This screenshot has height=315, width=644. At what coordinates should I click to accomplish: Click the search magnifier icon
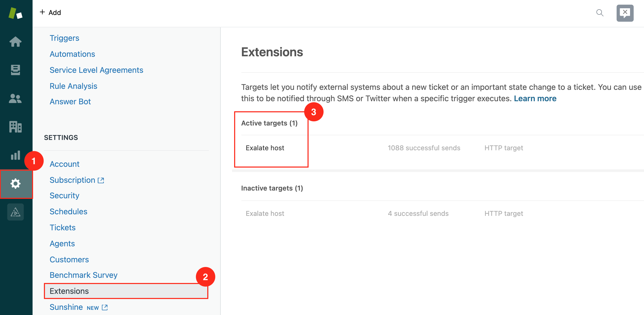(x=600, y=13)
